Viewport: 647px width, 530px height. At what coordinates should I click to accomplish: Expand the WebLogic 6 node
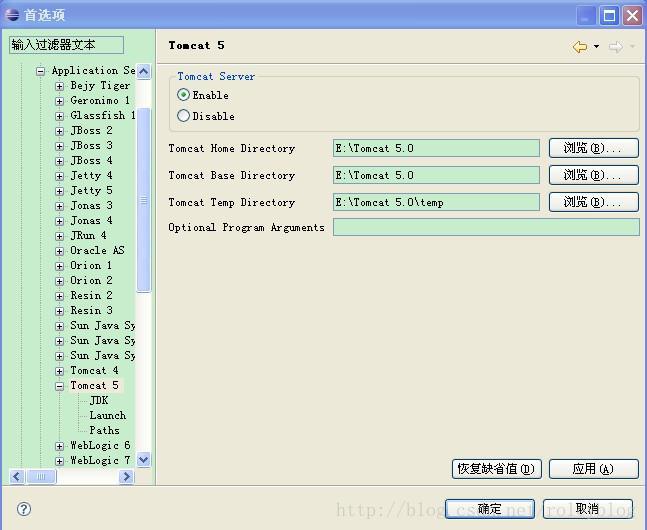59,446
